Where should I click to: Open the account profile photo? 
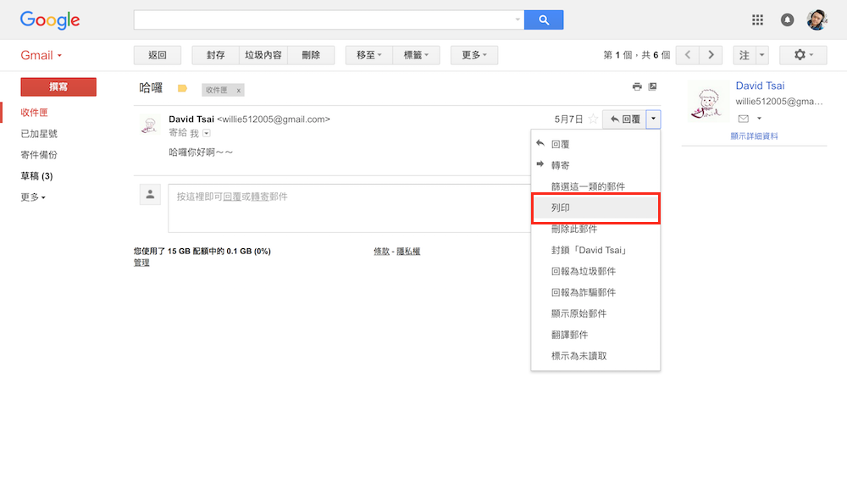[817, 20]
